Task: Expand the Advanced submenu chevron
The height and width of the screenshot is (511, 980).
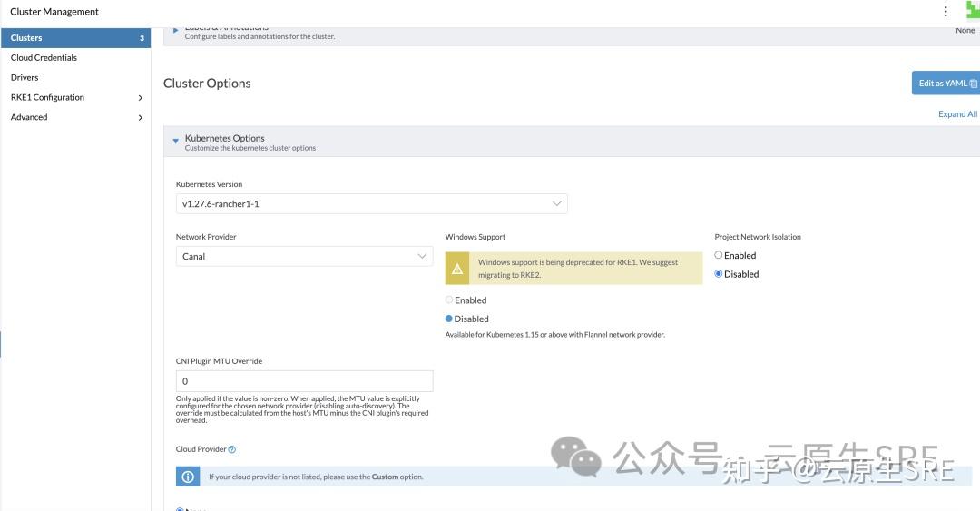Action: click(x=140, y=118)
